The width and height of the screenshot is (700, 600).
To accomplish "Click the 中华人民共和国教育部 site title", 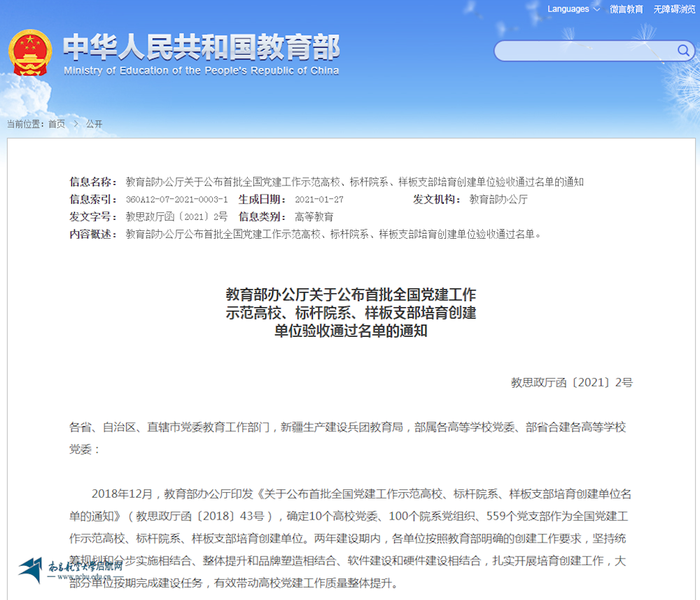I will coord(202,48).
